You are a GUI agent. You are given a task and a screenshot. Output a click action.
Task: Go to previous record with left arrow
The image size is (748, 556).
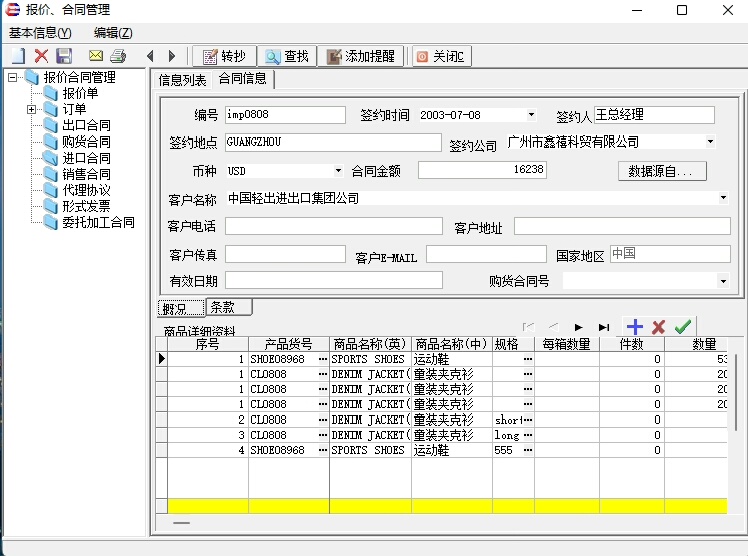[x=150, y=56]
